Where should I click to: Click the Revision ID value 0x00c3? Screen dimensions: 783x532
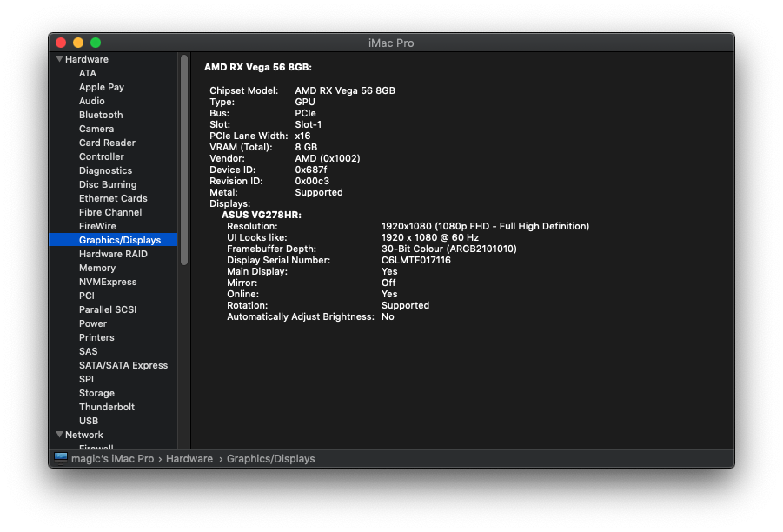pos(312,181)
